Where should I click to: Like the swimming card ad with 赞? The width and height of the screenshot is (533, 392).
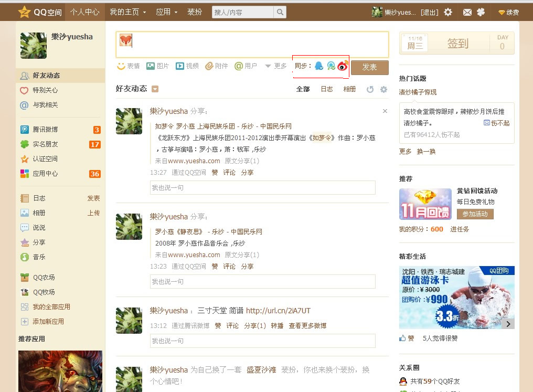pyautogui.click(x=407, y=338)
